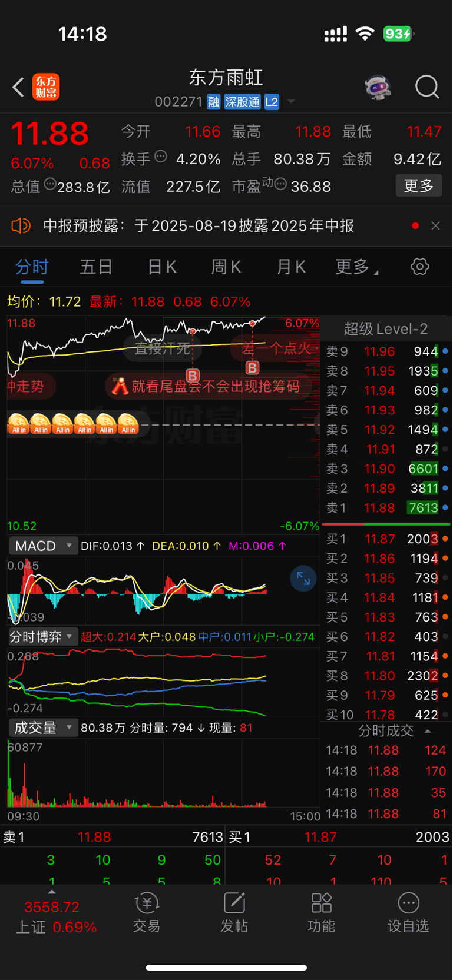Open 交易 trading icon
The width and height of the screenshot is (453, 980).
click(147, 912)
